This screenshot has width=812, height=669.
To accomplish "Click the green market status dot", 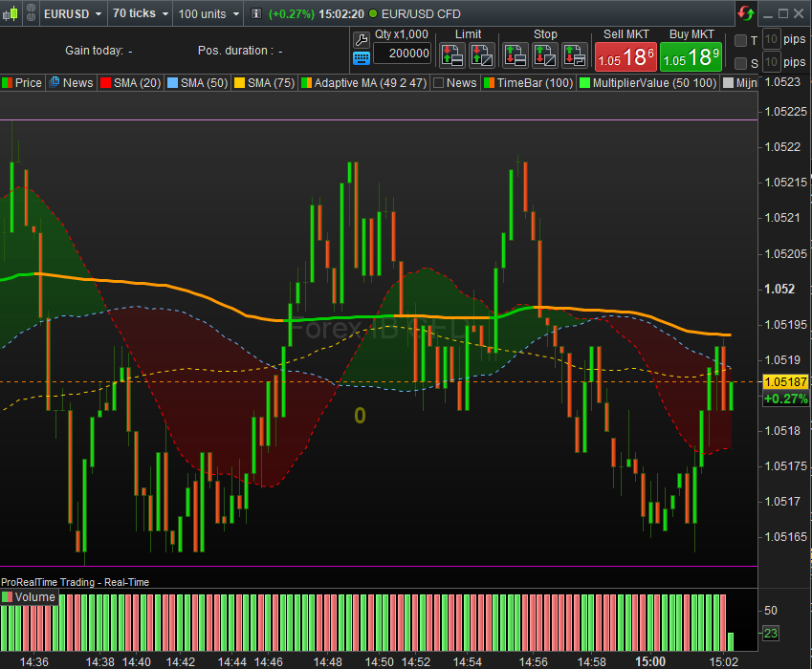I will (373, 14).
